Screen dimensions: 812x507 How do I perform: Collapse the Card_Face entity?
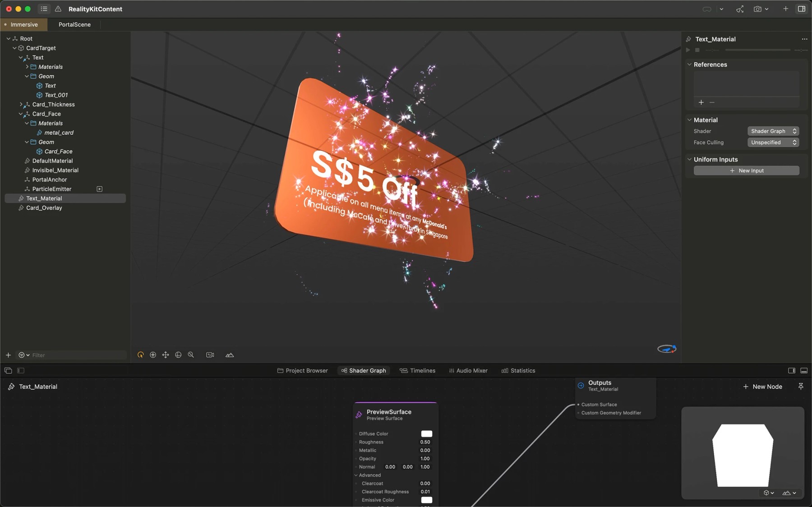[21, 114]
